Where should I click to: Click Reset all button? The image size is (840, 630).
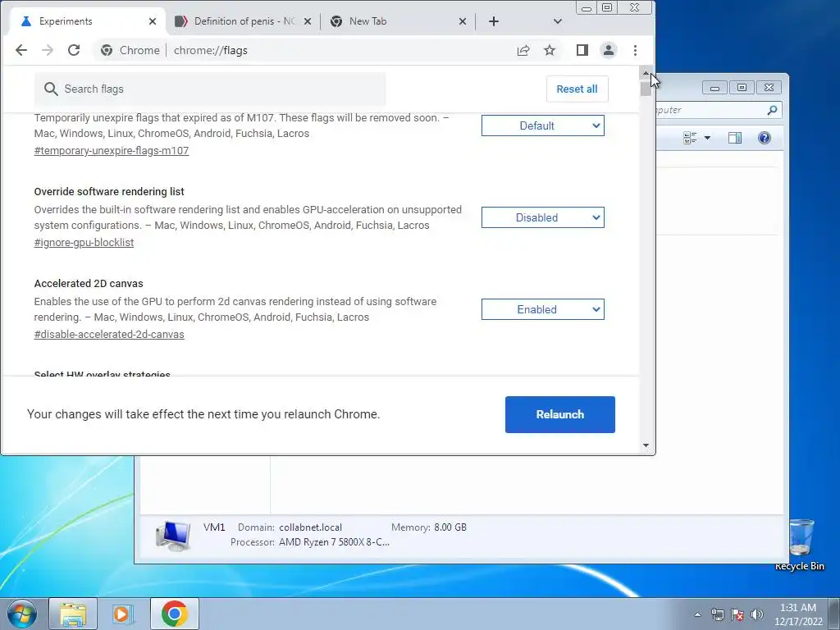point(577,89)
